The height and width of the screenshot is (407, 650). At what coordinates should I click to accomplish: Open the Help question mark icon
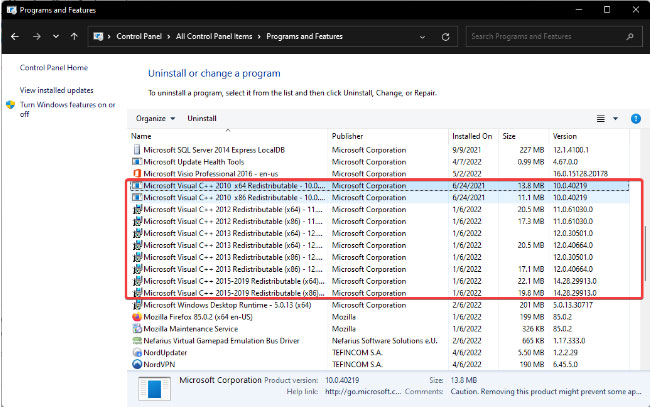pyautogui.click(x=635, y=119)
